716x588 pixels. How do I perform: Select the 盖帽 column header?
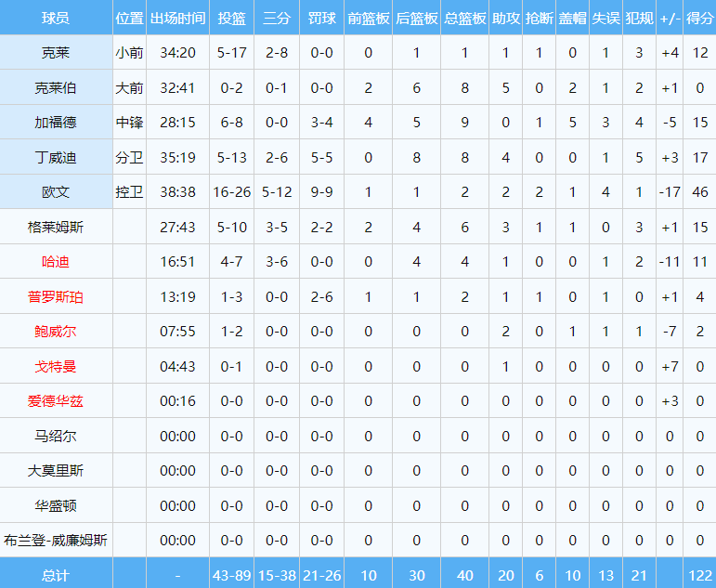573,19
